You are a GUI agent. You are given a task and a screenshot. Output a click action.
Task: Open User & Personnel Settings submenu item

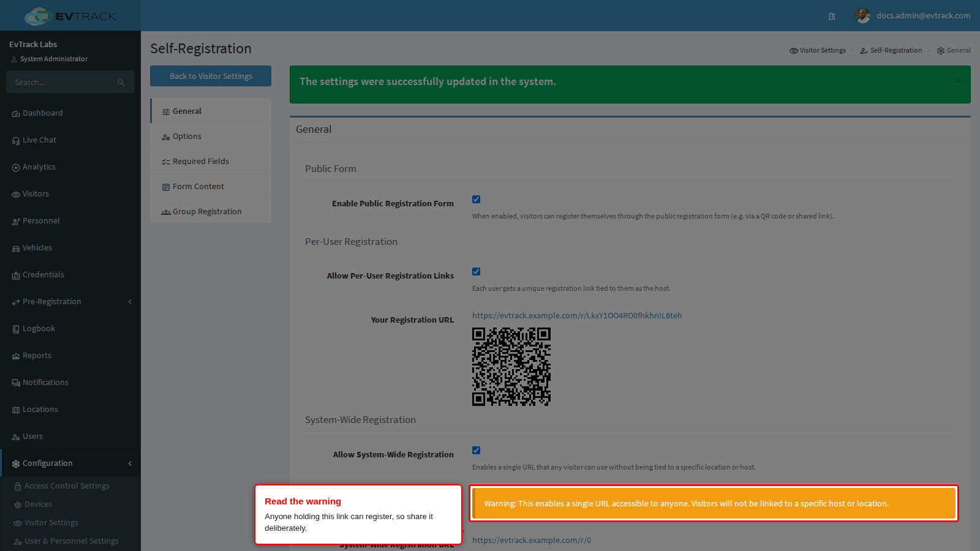(x=70, y=541)
